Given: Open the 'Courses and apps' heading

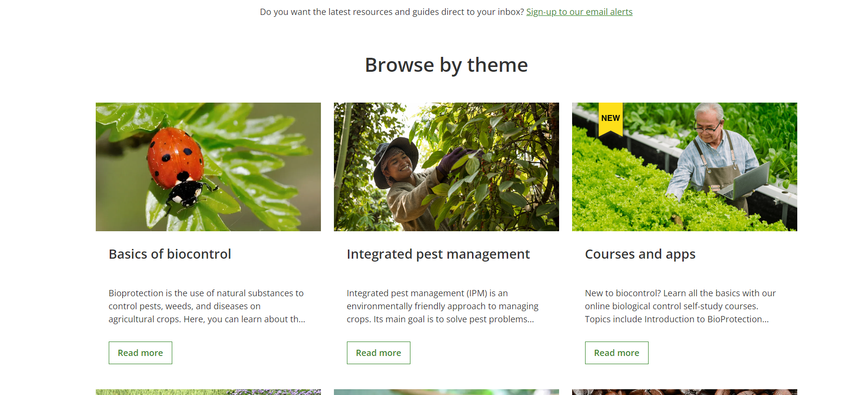Looking at the screenshot, I should tap(640, 254).
